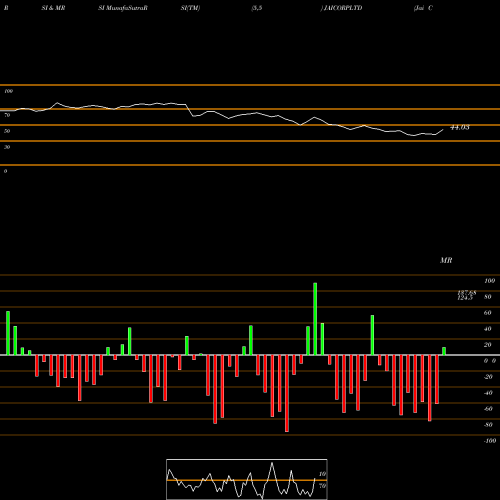The image size is (500, 500).
Task: Click the SI & MR header text
Action: pos(53,8)
